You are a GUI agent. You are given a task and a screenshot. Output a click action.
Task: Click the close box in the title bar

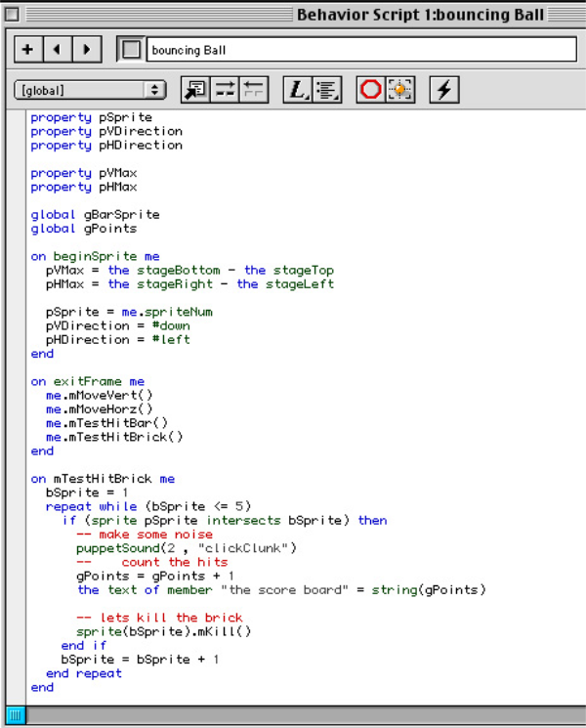point(12,15)
